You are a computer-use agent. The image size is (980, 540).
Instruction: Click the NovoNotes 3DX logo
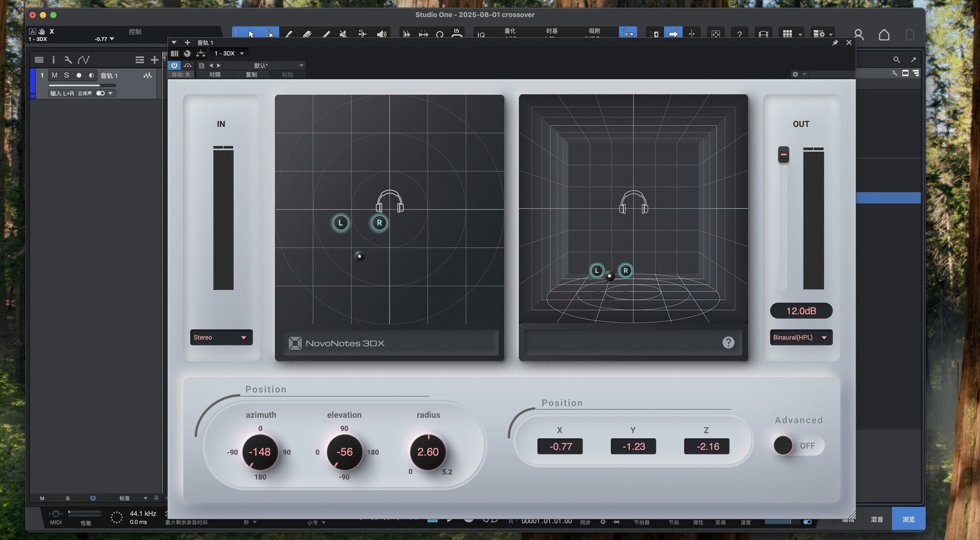(337, 343)
